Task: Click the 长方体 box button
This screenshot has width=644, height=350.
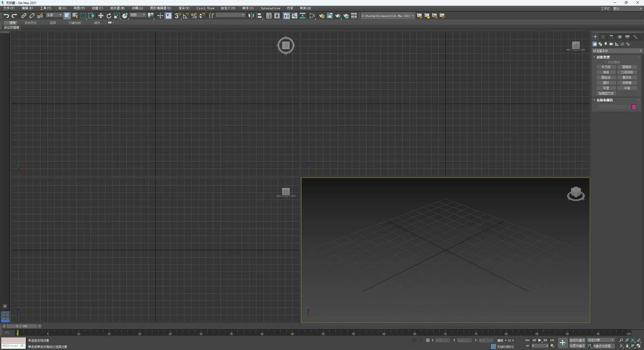Action: 606,67
